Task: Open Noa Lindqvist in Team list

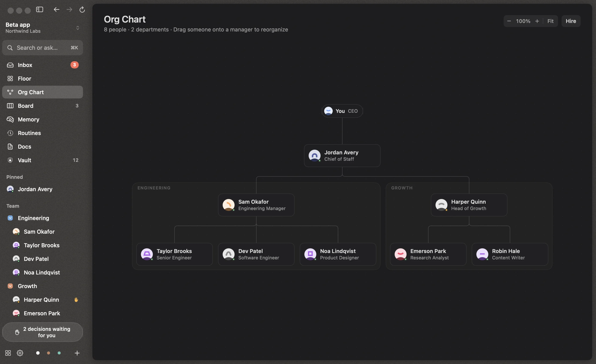Action: coord(43,272)
